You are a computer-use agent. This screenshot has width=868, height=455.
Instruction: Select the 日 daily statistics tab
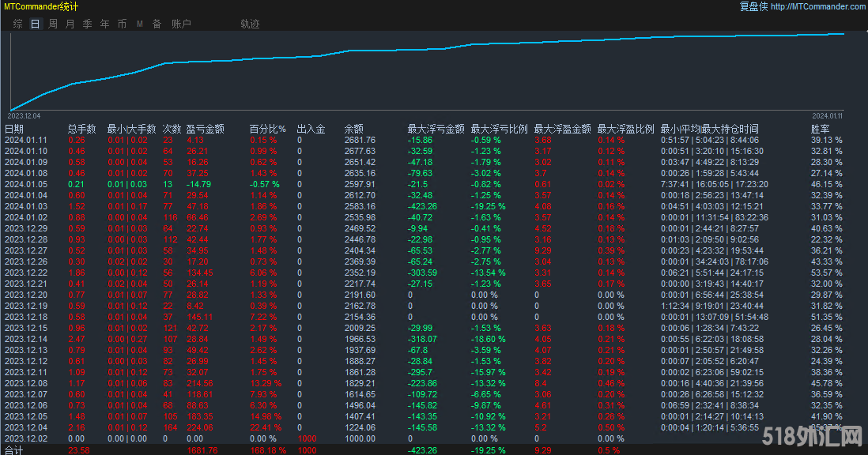pyautogui.click(x=35, y=24)
